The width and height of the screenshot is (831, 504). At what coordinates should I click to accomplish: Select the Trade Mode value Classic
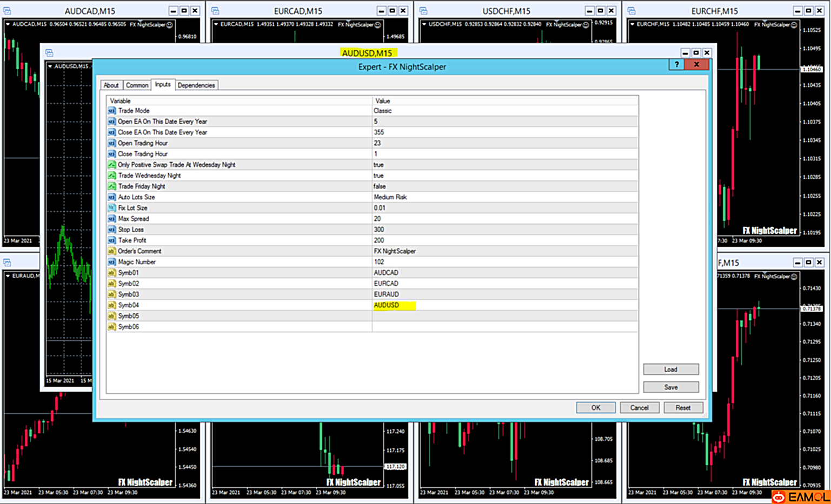383,111
